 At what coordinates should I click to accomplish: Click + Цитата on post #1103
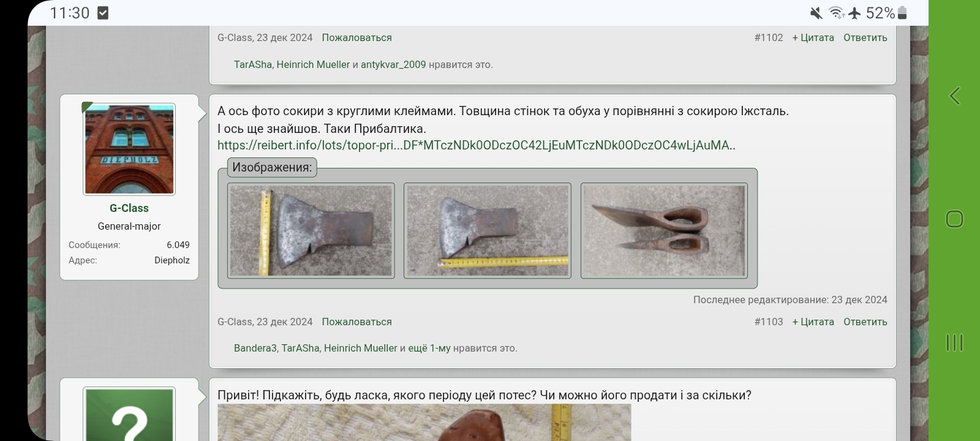point(813,322)
